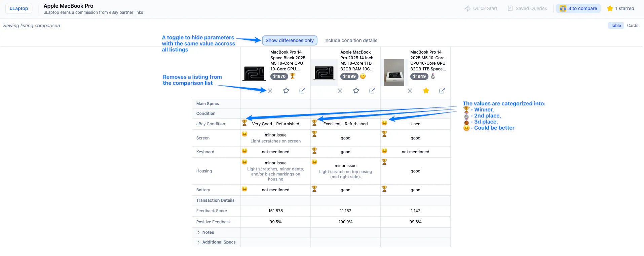
Task: Click the 3 to compare button
Action: (578, 8)
